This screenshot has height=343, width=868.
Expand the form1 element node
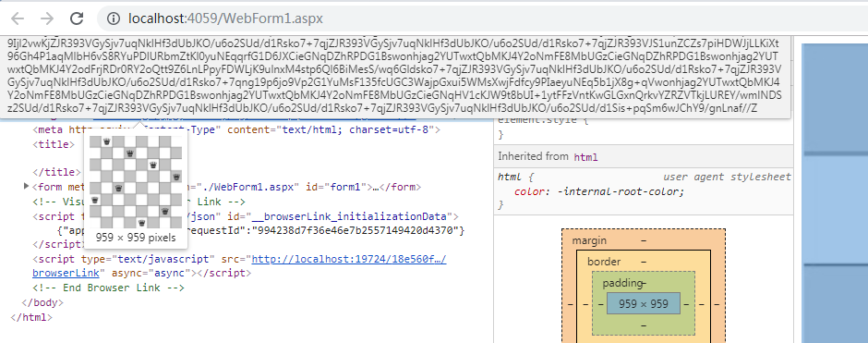[26, 186]
